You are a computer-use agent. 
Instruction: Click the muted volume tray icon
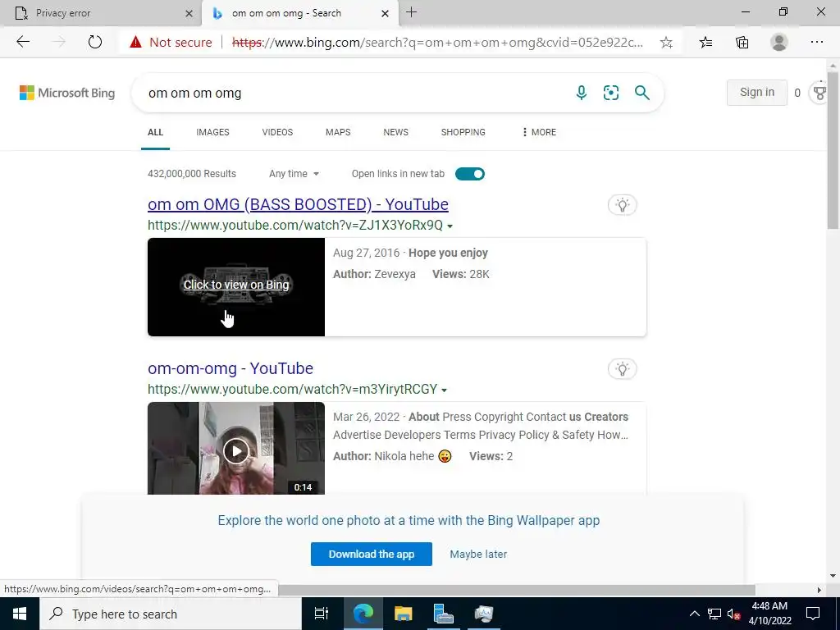coord(733,614)
